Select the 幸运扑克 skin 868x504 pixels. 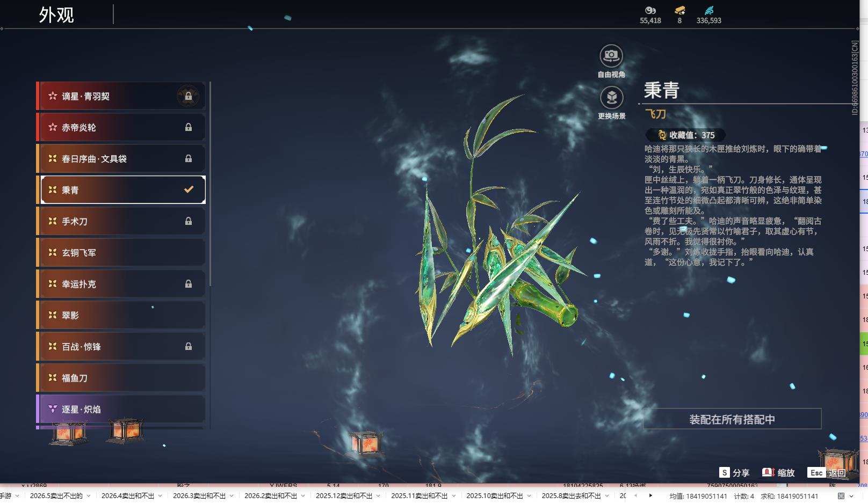121,284
